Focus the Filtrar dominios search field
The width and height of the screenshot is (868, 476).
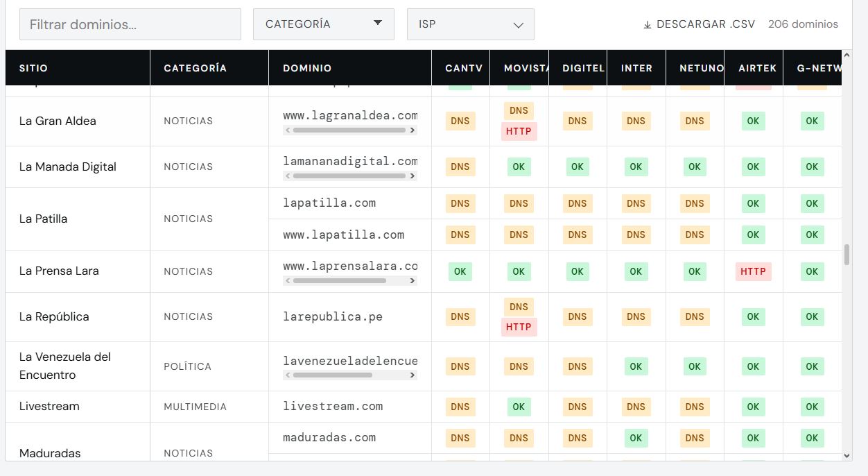[x=130, y=24]
